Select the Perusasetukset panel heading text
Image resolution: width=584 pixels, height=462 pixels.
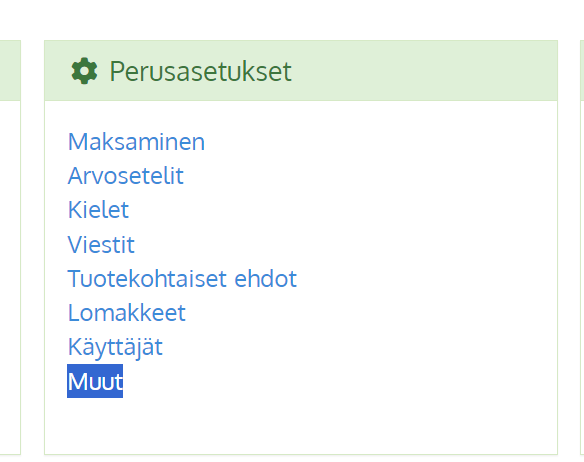[200, 71]
